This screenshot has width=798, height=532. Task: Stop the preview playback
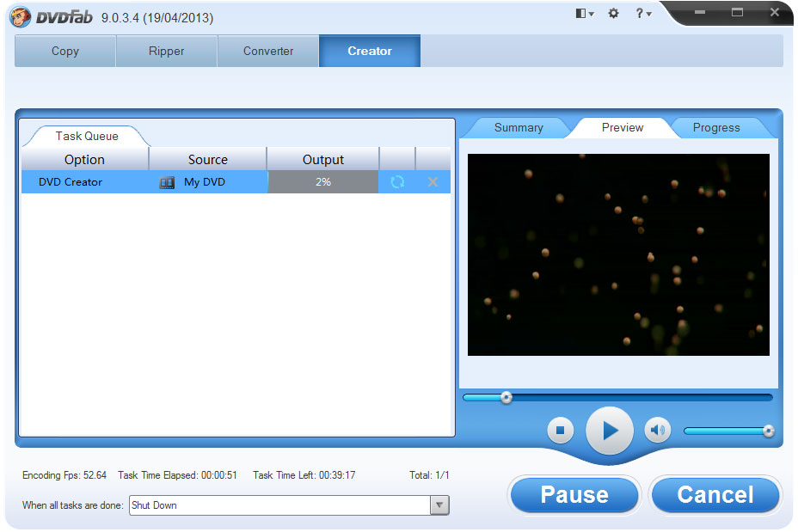[561, 431]
